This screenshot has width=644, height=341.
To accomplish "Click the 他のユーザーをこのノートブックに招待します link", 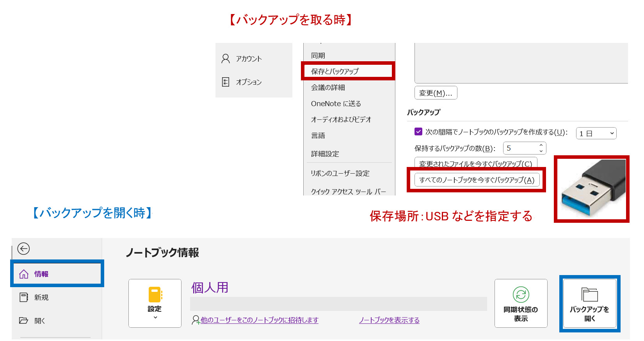I will pyautogui.click(x=260, y=320).
